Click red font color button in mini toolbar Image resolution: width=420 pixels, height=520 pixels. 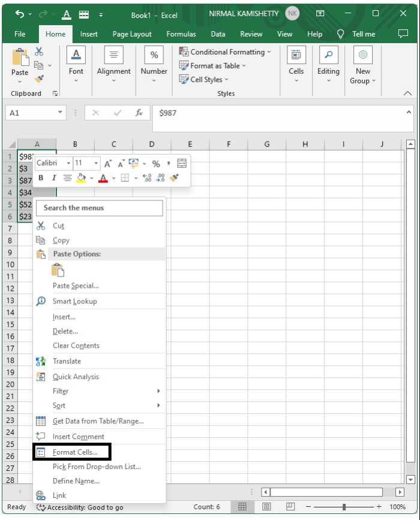tap(103, 178)
